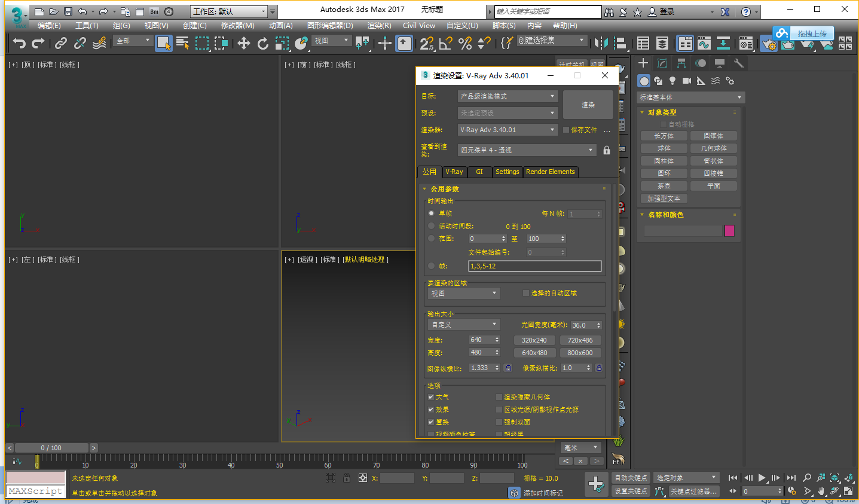Lock the render view with padlock icon

click(x=607, y=150)
